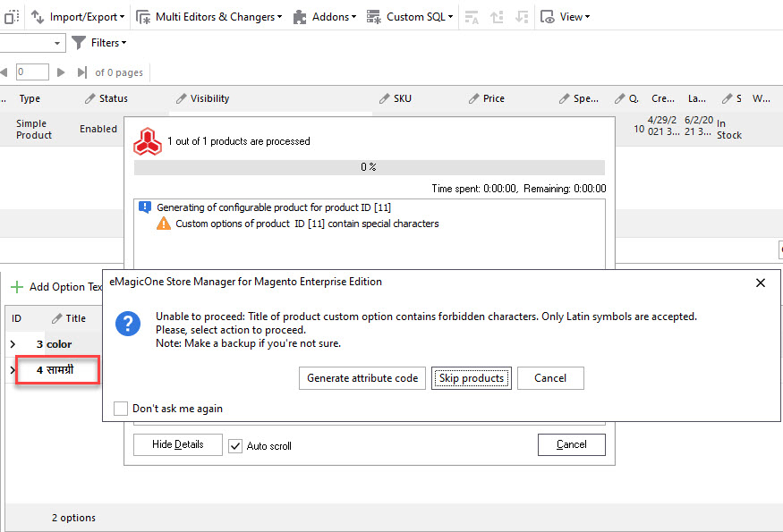Select log line 'Generating of configurable product'
Screen dimensions: 783x532
click(x=274, y=207)
